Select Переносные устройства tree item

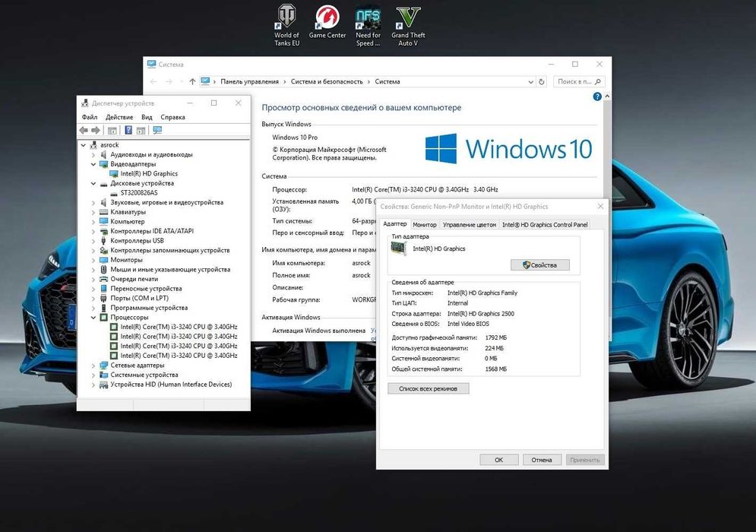click(x=146, y=289)
